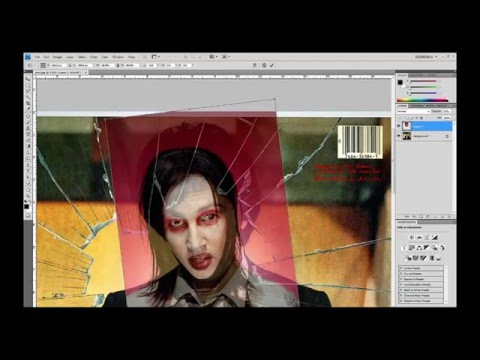Open the Arrange Documents dropdown
This screenshot has width=480, height=360.
coord(213,57)
